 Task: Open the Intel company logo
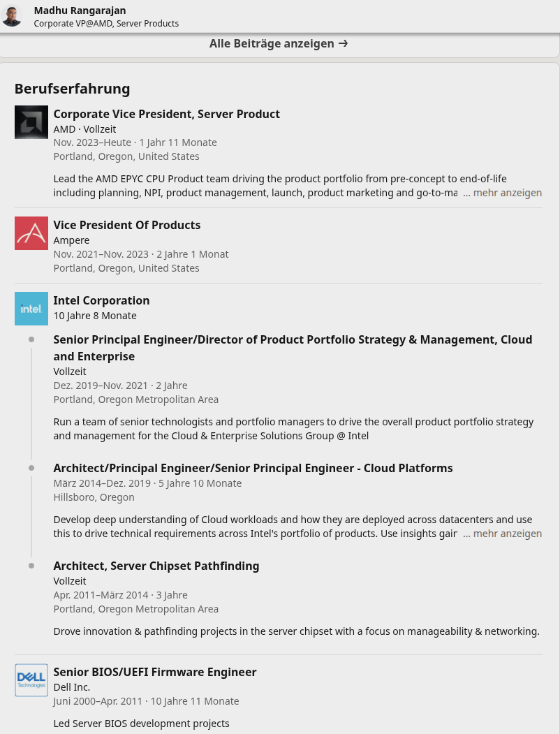31,309
